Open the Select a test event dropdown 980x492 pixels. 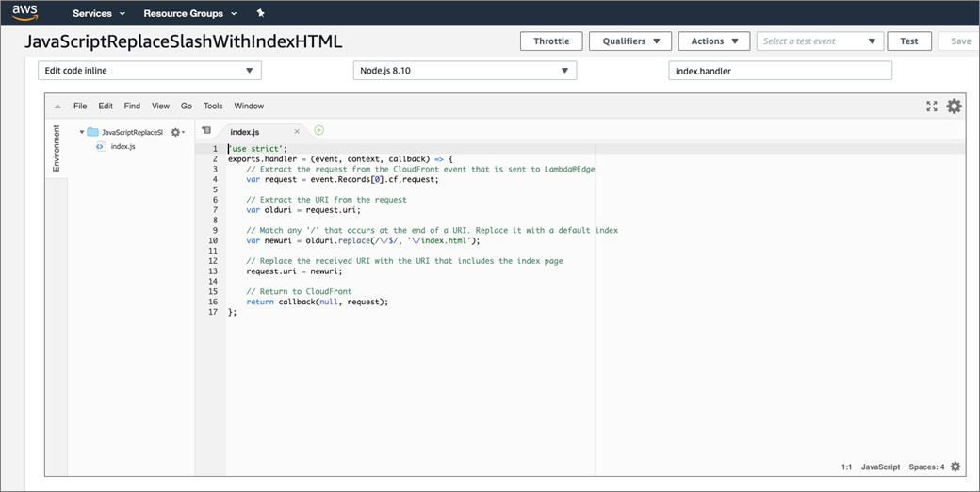click(x=820, y=41)
